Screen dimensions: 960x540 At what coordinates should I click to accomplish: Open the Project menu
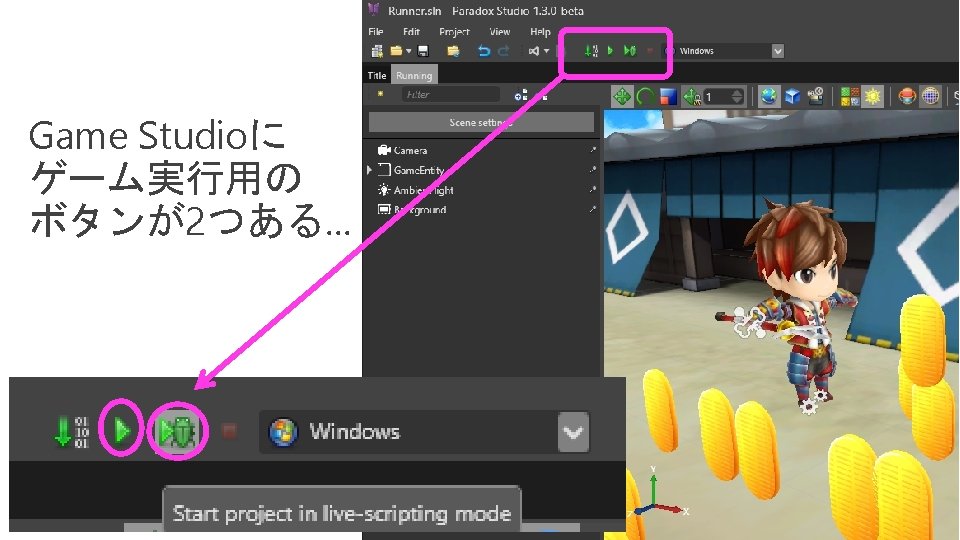pyautogui.click(x=454, y=32)
